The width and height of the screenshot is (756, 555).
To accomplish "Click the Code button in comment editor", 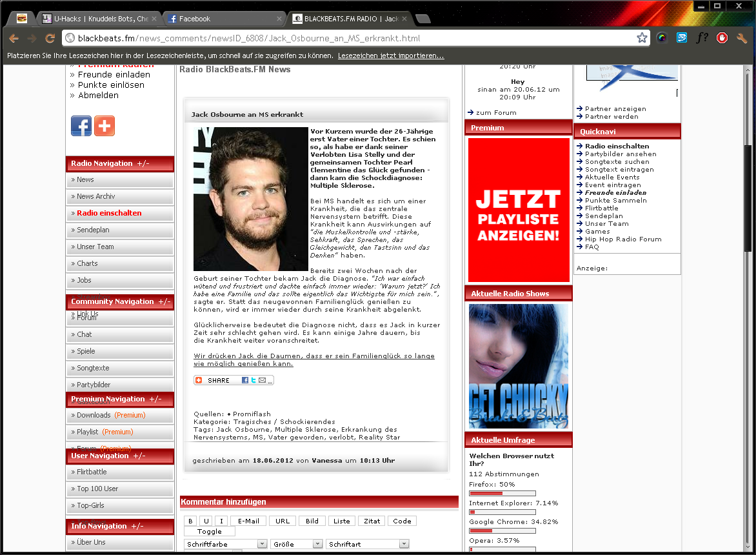I will coord(402,521).
